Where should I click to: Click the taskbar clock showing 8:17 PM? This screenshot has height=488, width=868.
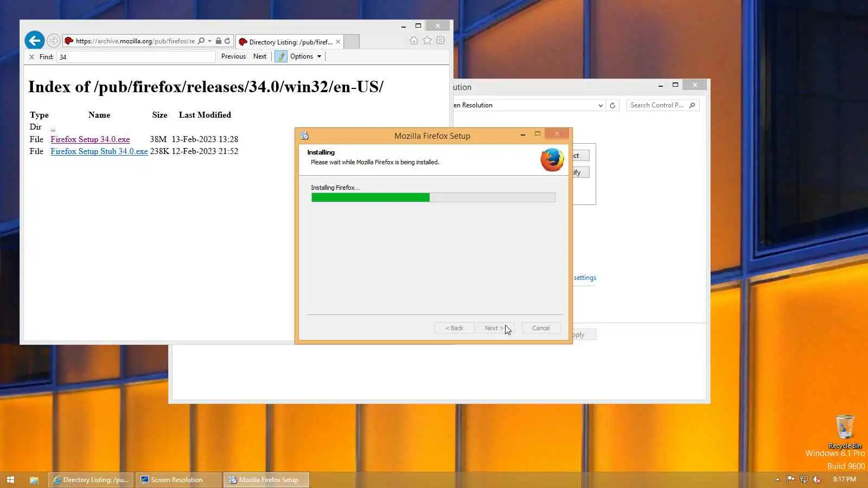(x=844, y=479)
